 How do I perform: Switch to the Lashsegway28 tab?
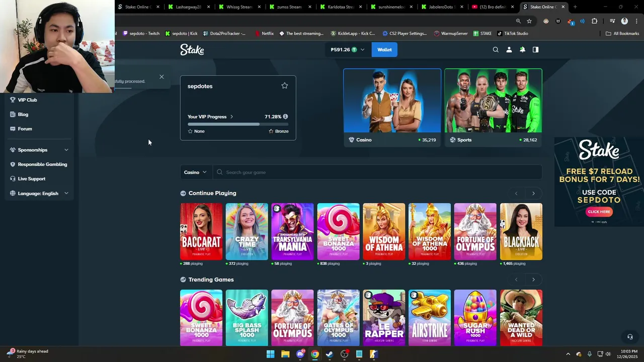click(x=189, y=7)
